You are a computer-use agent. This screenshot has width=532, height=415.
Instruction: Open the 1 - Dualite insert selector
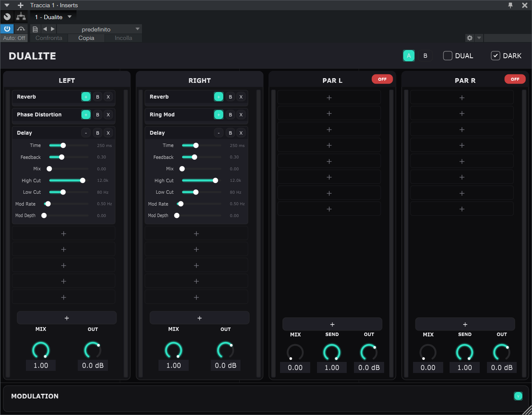tap(53, 17)
